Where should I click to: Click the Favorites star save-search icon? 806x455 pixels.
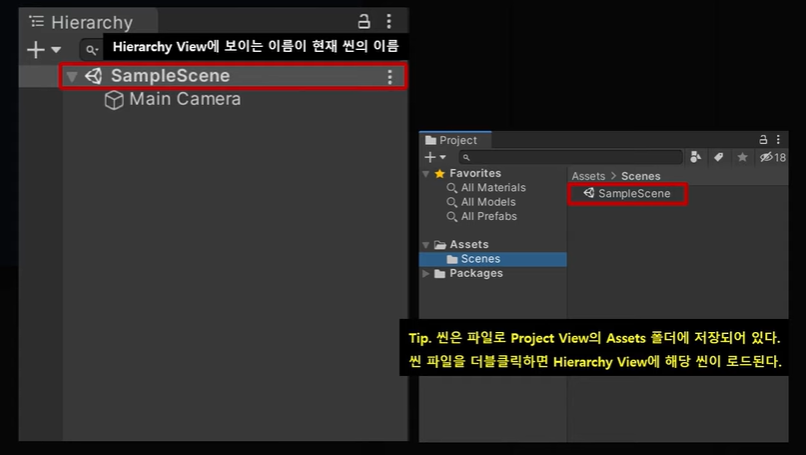742,157
